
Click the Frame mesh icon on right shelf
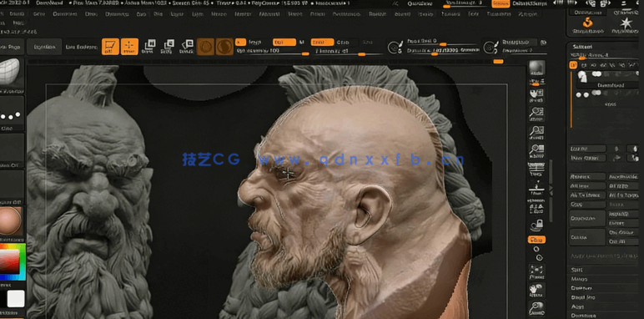(x=536, y=271)
